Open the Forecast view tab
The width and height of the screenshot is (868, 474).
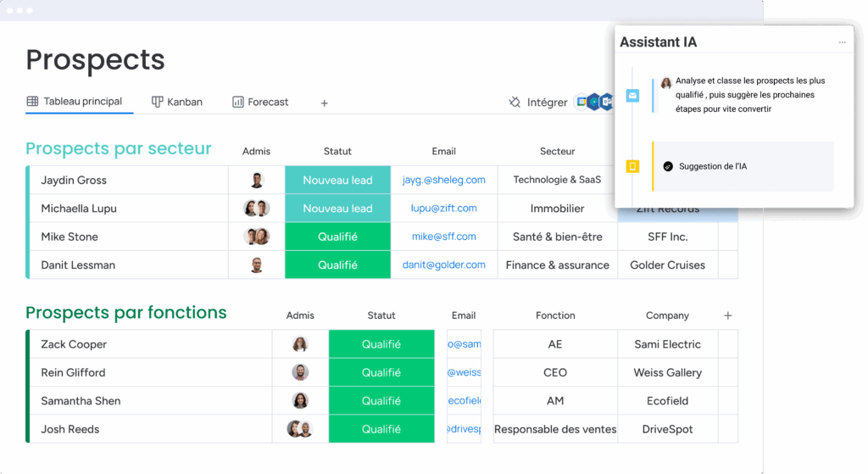point(260,102)
